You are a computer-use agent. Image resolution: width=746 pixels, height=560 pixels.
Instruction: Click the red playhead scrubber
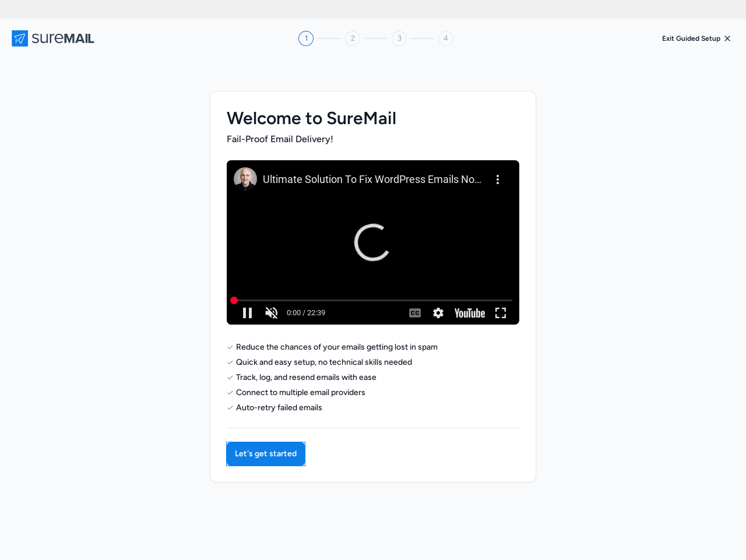tap(234, 300)
